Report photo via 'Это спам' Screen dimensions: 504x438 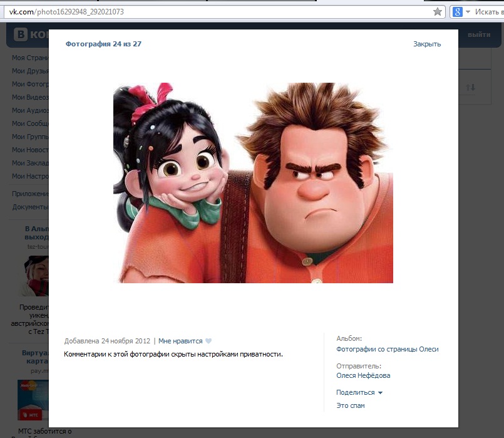coord(351,405)
